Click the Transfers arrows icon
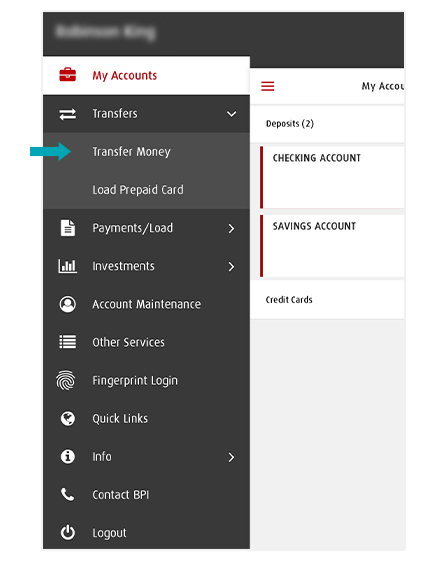The height and width of the screenshot is (563, 430). click(x=67, y=114)
